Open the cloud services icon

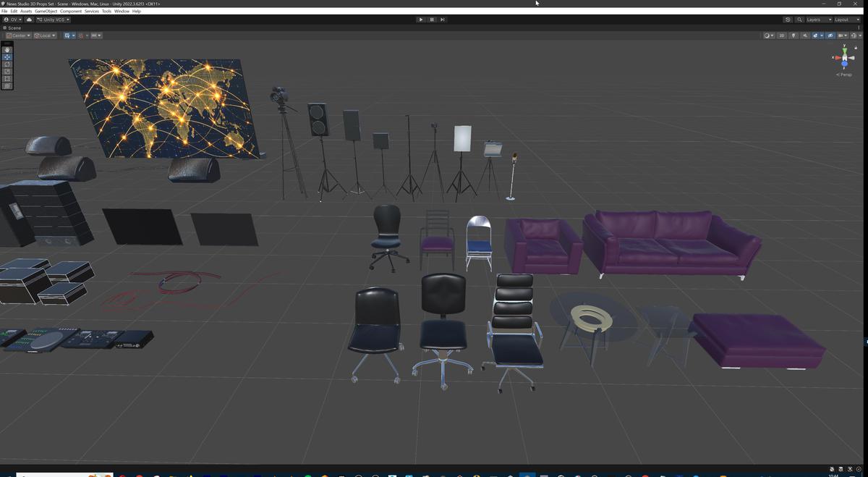point(29,20)
